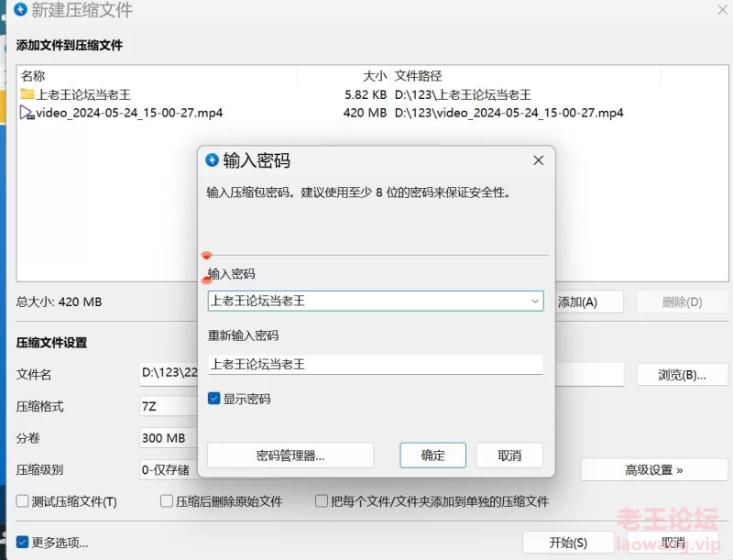This screenshot has height=560, width=733.
Task: Click the Bandizip icon in the New Archive title bar
Action: 20,9
